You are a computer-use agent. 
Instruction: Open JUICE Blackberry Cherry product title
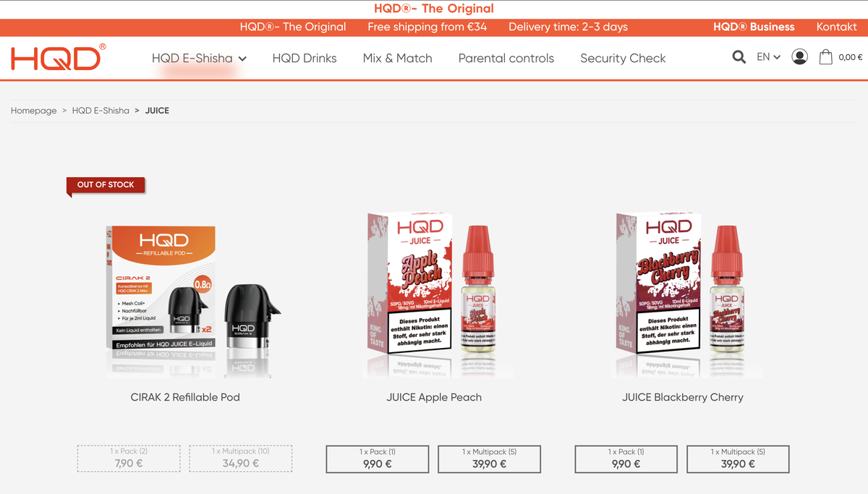(x=683, y=397)
